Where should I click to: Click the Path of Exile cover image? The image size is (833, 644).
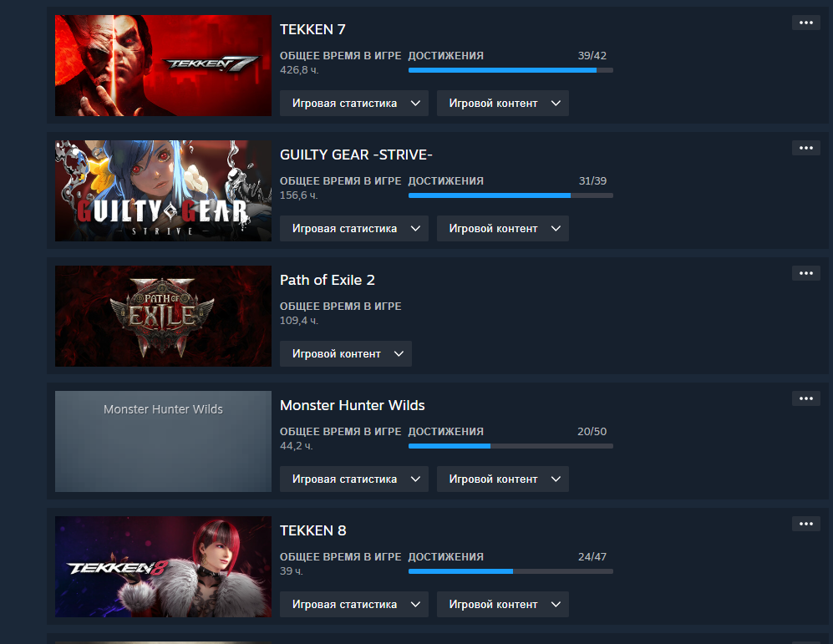(x=163, y=316)
